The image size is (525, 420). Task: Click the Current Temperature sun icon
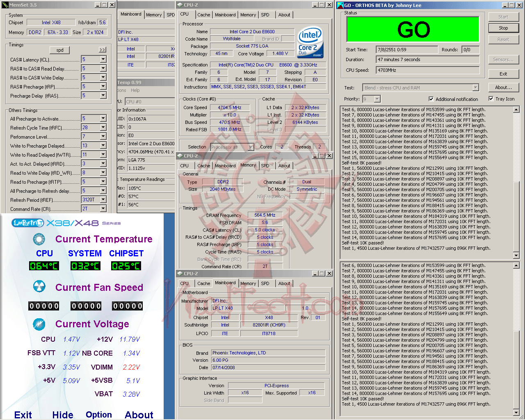point(39,239)
